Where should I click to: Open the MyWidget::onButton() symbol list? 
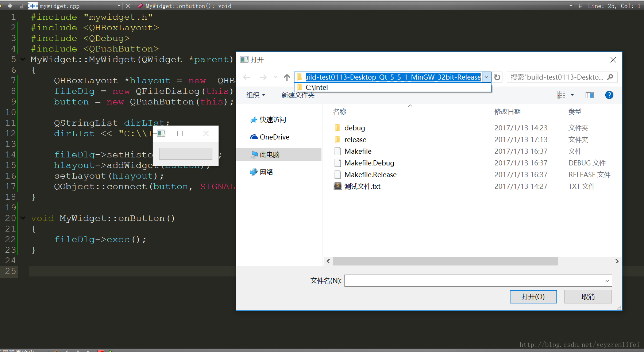click(x=188, y=6)
